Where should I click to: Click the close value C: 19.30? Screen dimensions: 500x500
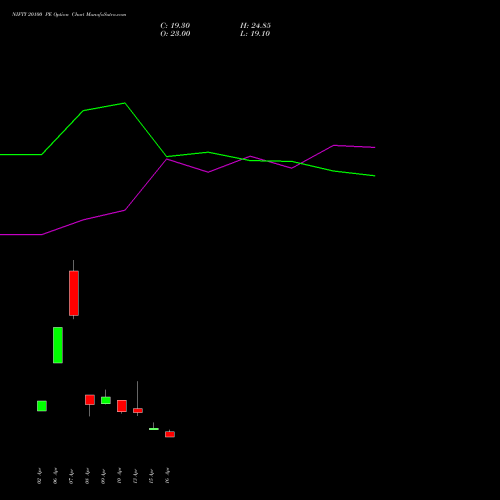[x=175, y=26]
